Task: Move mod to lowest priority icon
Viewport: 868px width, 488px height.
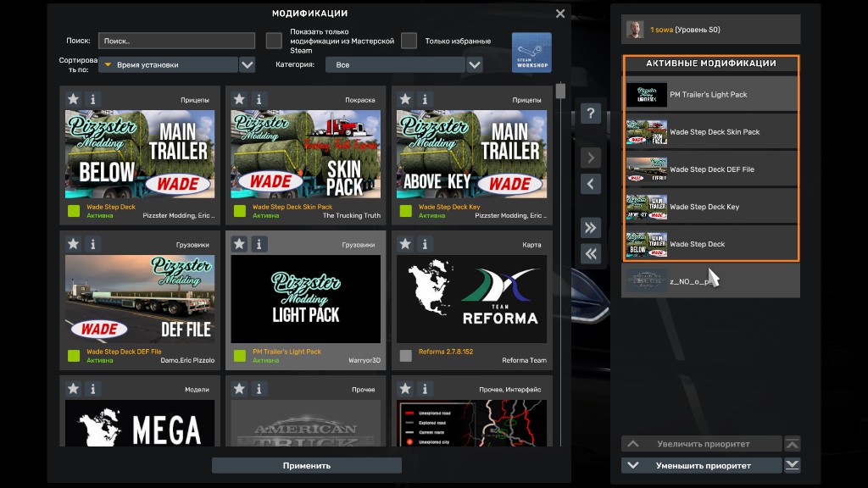Action: (x=793, y=465)
